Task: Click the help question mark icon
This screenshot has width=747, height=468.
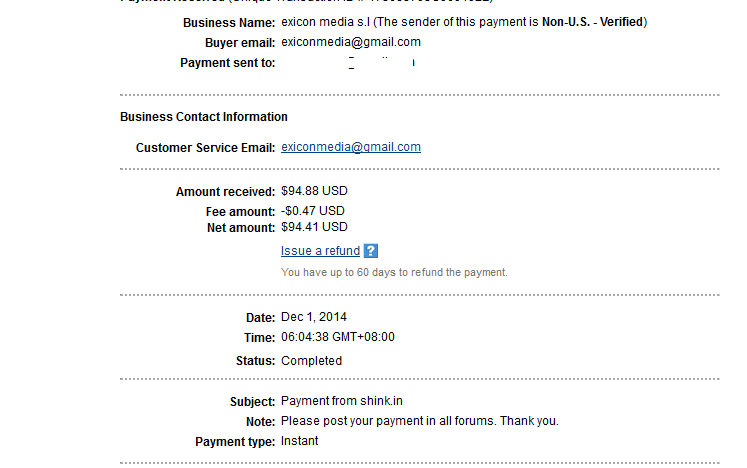Action: coord(371,251)
